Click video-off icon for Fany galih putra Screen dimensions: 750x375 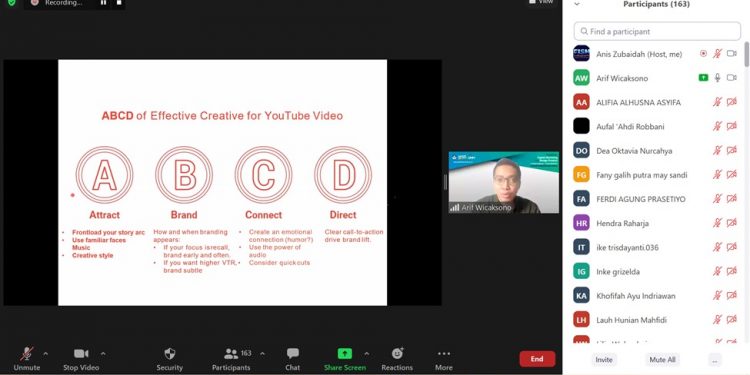pos(732,175)
